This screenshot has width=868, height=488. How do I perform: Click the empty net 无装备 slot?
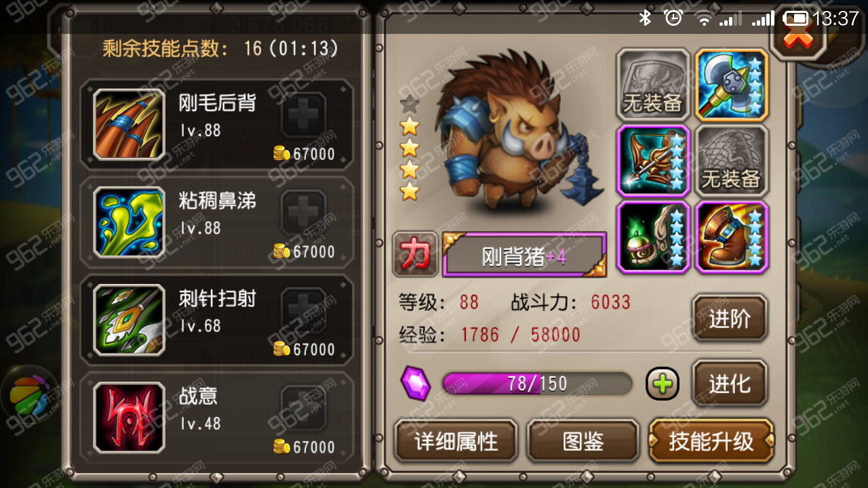732,161
